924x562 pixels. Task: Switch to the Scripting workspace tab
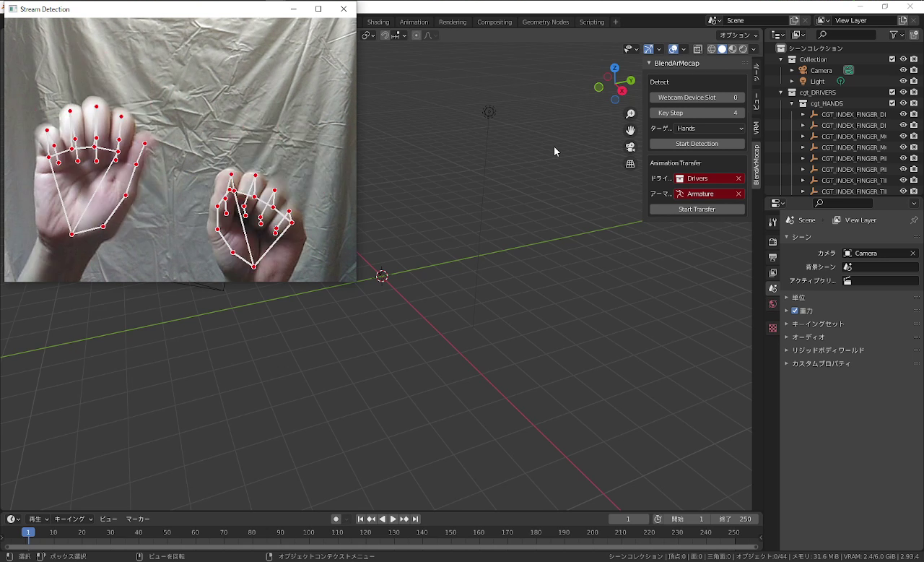click(x=592, y=22)
